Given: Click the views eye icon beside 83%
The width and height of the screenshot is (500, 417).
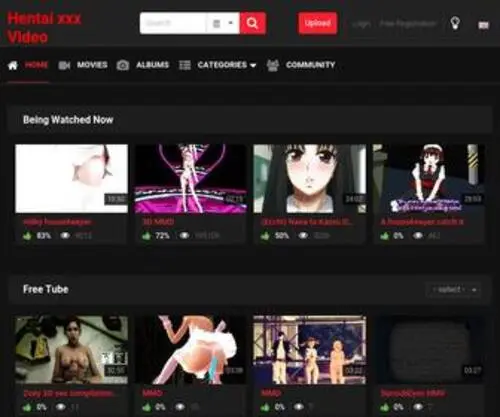Looking at the screenshot, I should click(65, 236).
